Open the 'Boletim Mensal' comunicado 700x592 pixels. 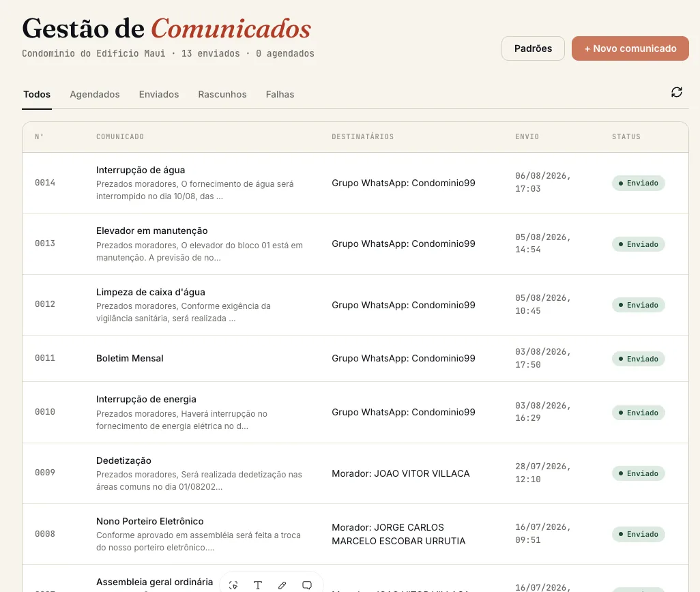130,358
